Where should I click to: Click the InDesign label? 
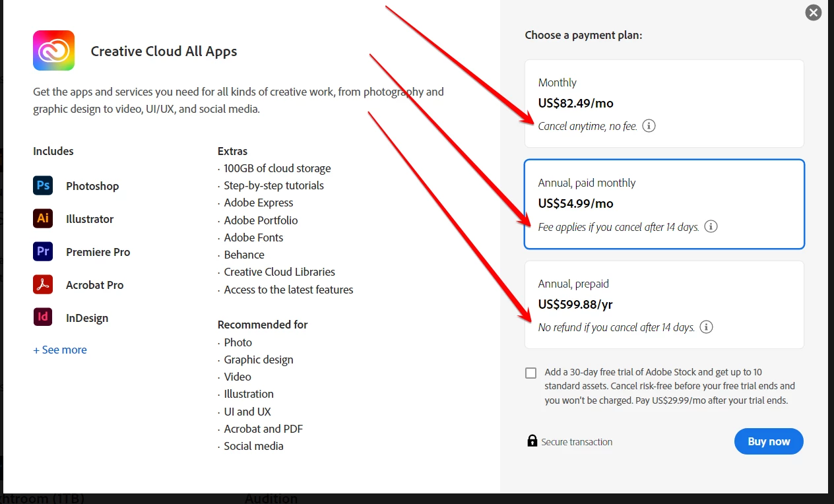[87, 318]
